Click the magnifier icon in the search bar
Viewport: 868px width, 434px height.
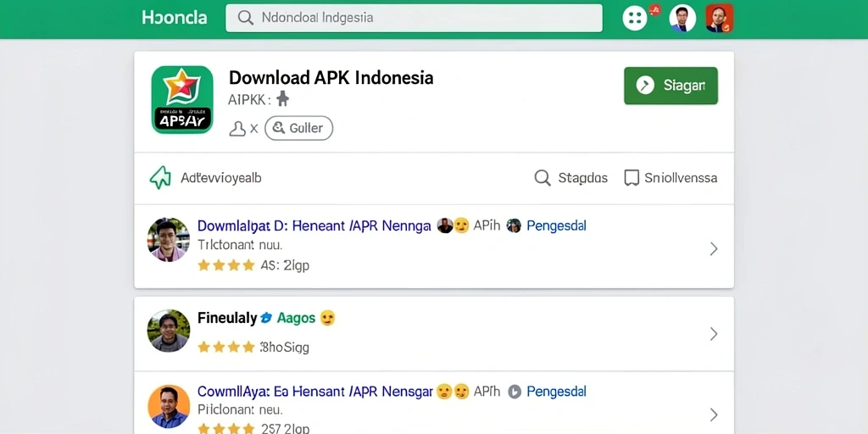[245, 18]
